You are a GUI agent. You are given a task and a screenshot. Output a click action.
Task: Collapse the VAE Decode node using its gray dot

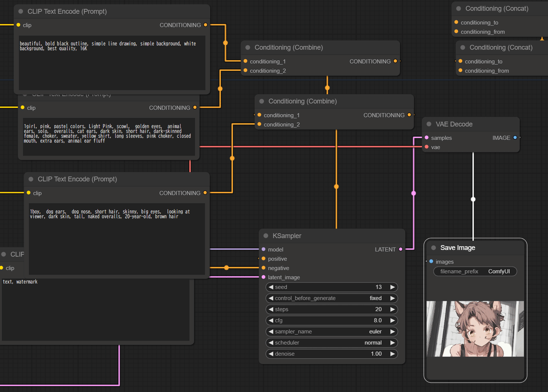(429, 124)
